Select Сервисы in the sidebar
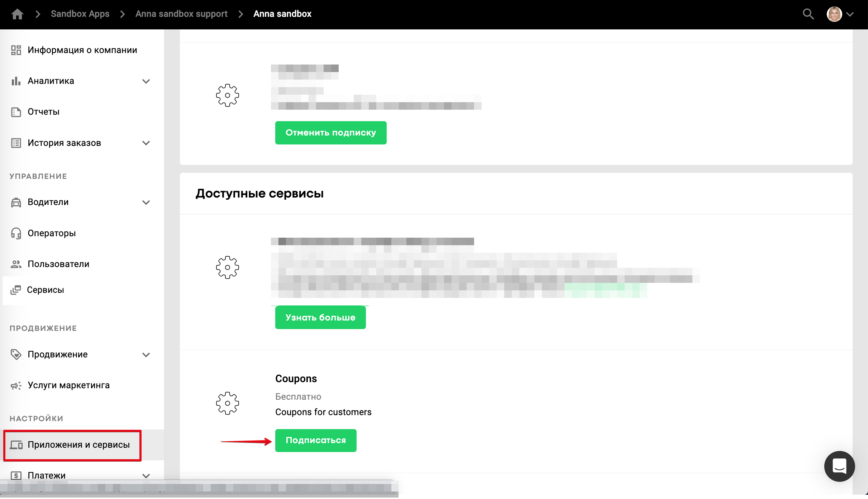868x499 pixels. (46, 290)
